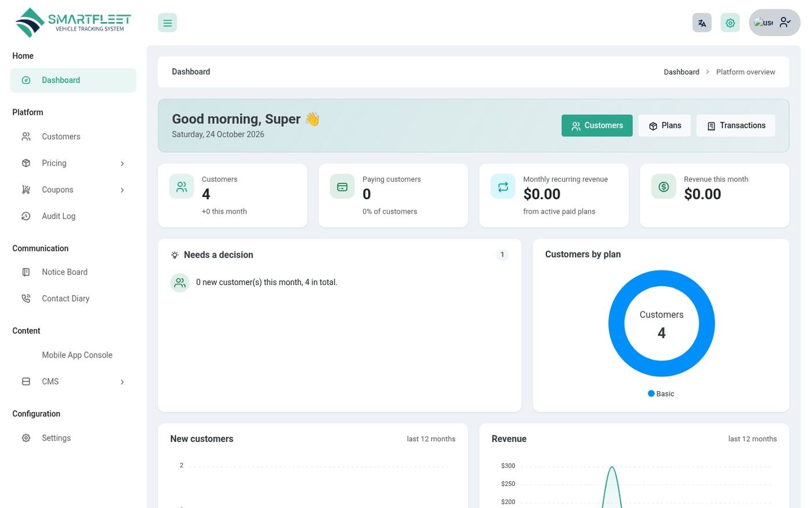812x508 pixels.
Task: Click the Paying customers card icon
Action: pos(342,186)
